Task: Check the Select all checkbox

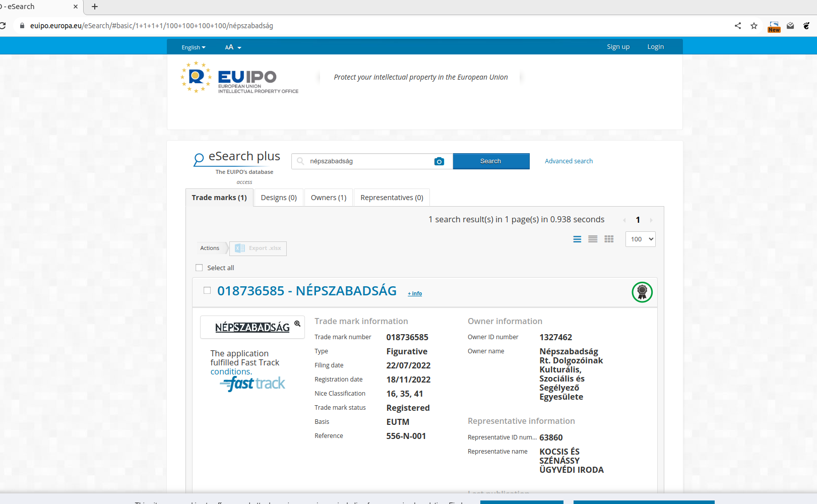Action: (x=199, y=268)
